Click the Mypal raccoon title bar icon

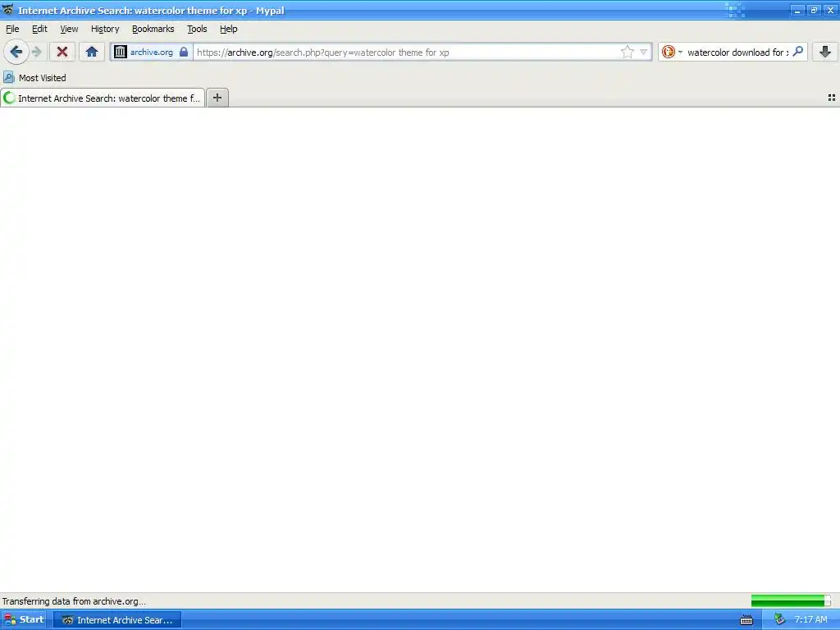[x=8, y=10]
